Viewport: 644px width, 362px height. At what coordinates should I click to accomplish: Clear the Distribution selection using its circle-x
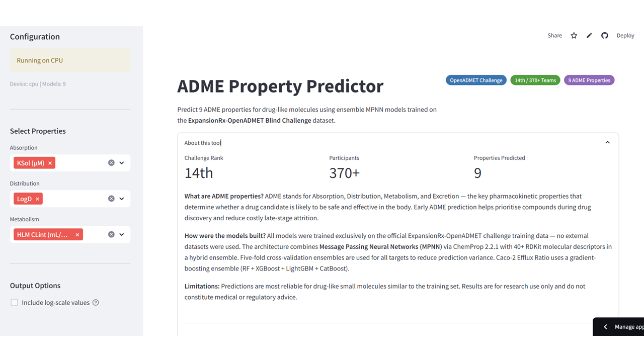(x=111, y=198)
